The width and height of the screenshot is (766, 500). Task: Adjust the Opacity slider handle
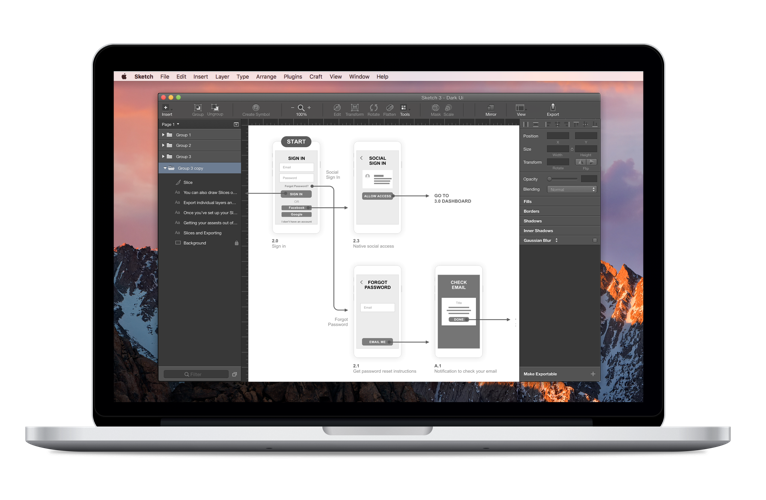point(549,179)
